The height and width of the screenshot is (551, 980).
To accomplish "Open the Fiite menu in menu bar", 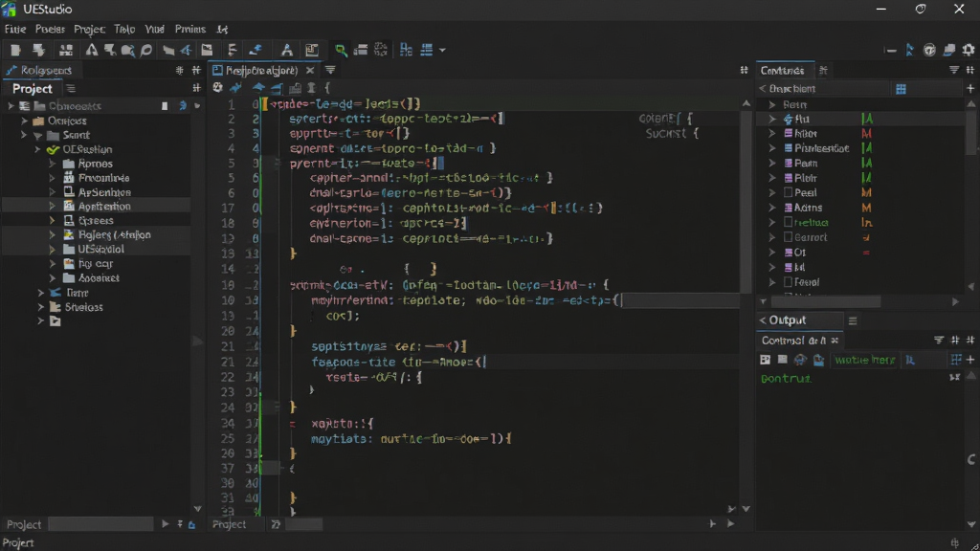I will click(x=15, y=29).
